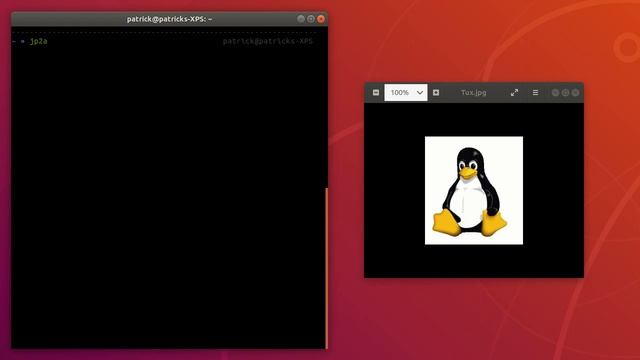The image size is (640, 360).
Task: Close the Tux.jpg image viewer window
Action: click(x=575, y=93)
